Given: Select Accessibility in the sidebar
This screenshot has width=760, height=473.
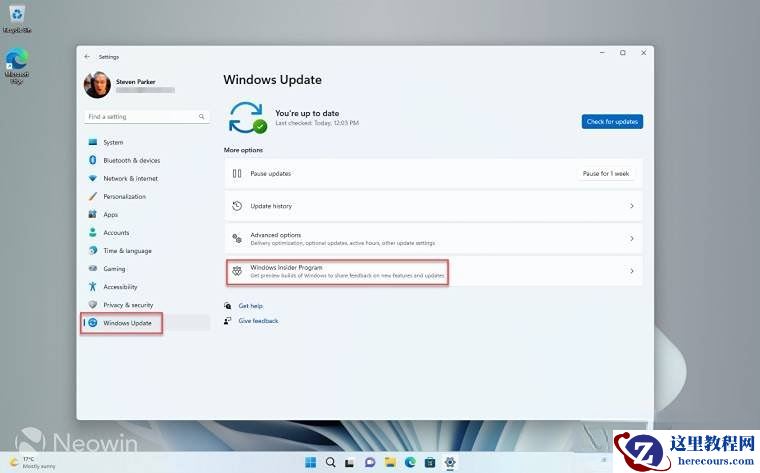Looking at the screenshot, I should click(147, 287).
